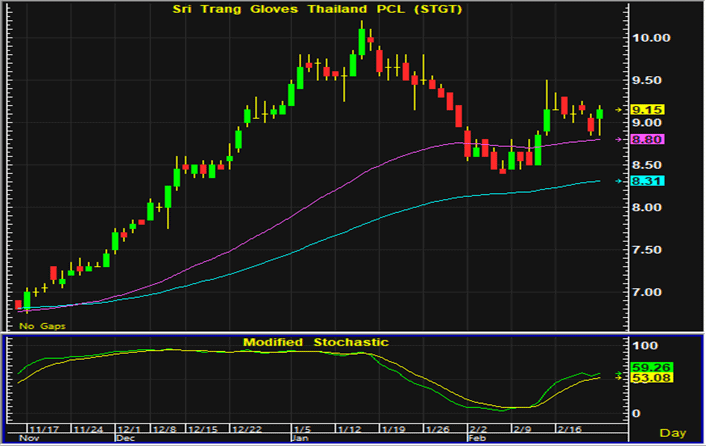Click the cyan arrow beside 8.31 label
This screenshot has width=706, height=446.
pos(620,181)
